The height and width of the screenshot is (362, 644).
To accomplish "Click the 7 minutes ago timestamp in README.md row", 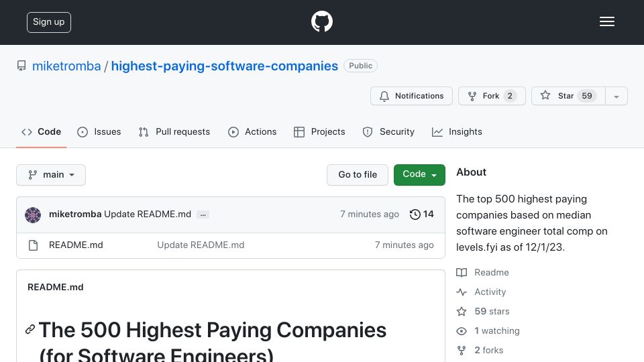I will 404,245.
